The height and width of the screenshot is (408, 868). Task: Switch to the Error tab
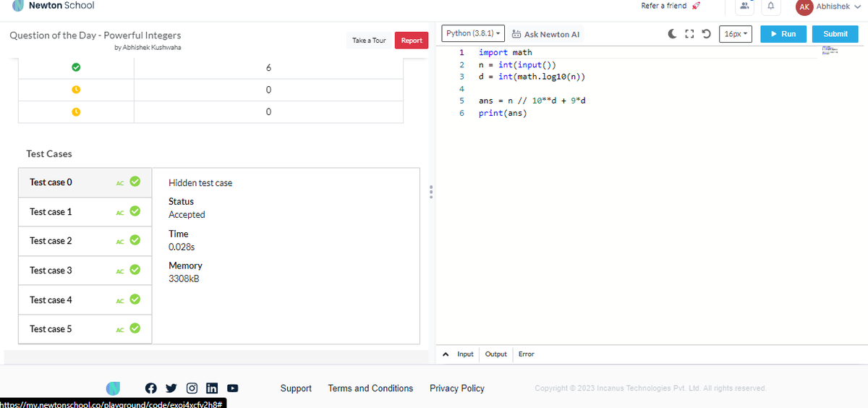[x=526, y=354]
